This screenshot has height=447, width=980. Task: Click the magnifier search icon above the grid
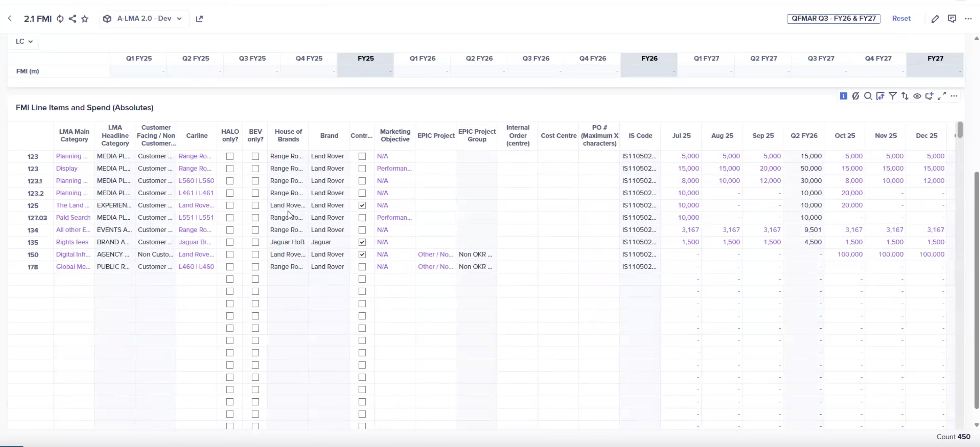tap(868, 96)
